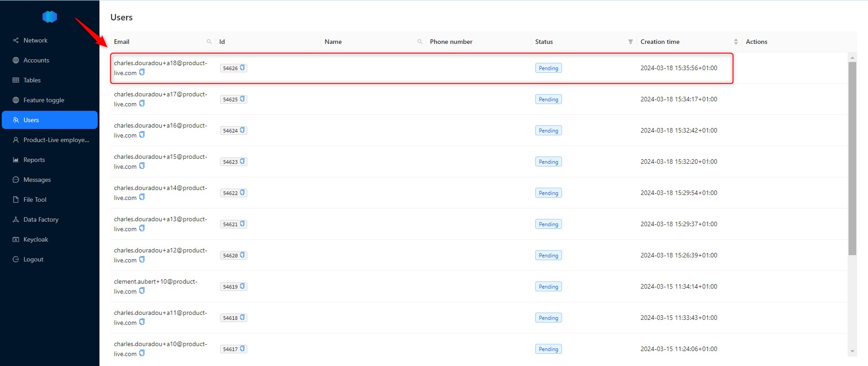The width and height of the screenshot is (868, 366).
Task: Navigate to Data Factory
Action: (x=41, y=219)
